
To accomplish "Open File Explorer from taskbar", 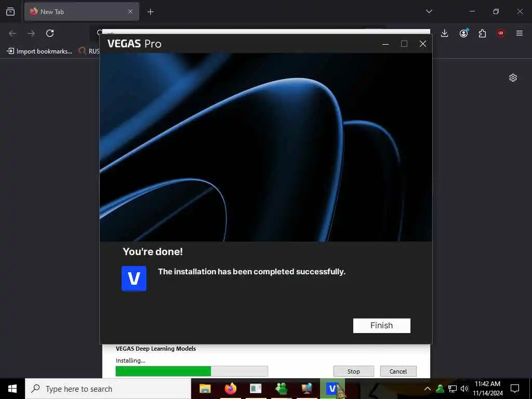I will click(205, 389).
